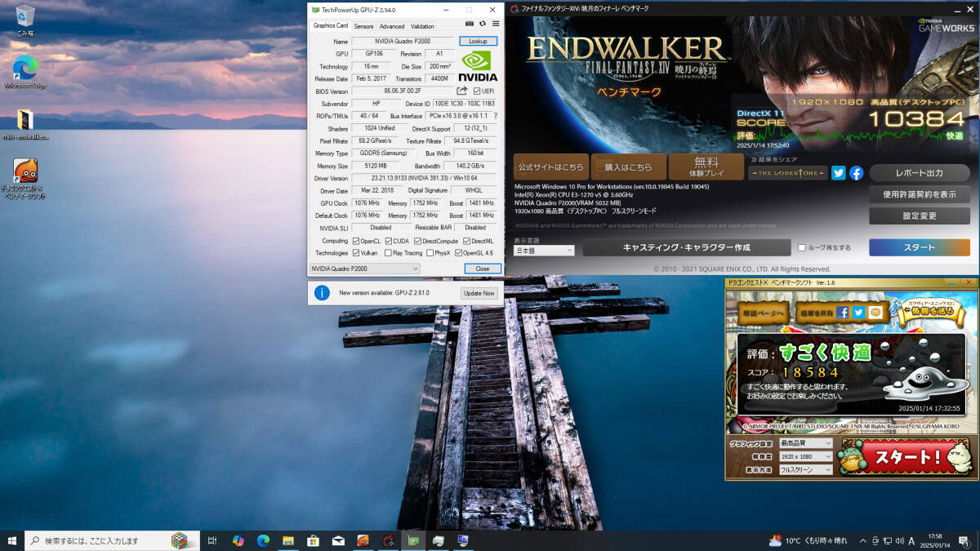Open Edge from the taskbar
980x551 pixels.
click(x=263, y=540)
